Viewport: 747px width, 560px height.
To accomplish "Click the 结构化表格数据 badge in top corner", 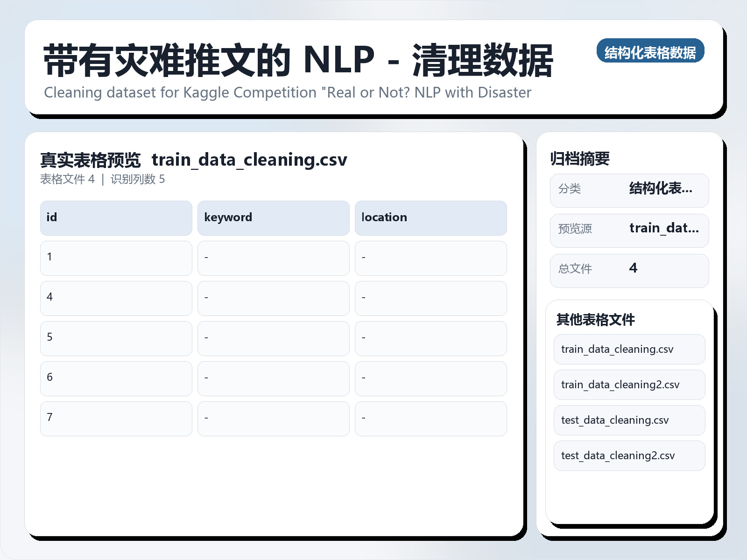I will (651, 52).
